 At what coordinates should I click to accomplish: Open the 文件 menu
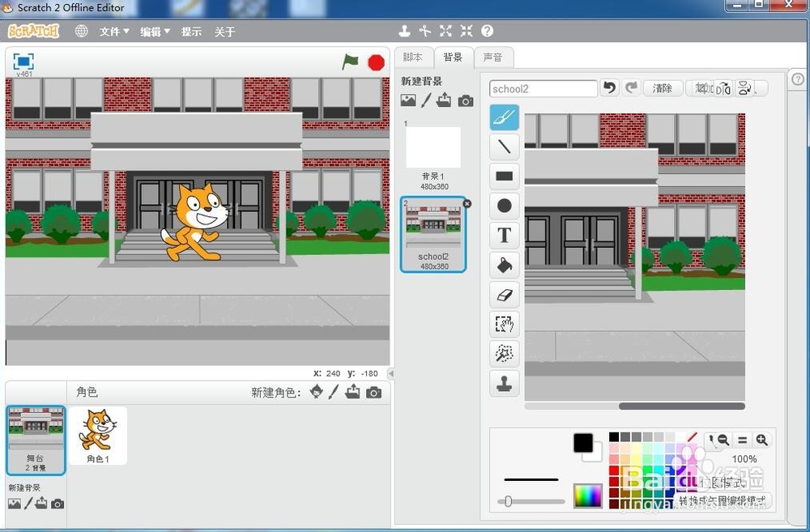click(114, 32)
